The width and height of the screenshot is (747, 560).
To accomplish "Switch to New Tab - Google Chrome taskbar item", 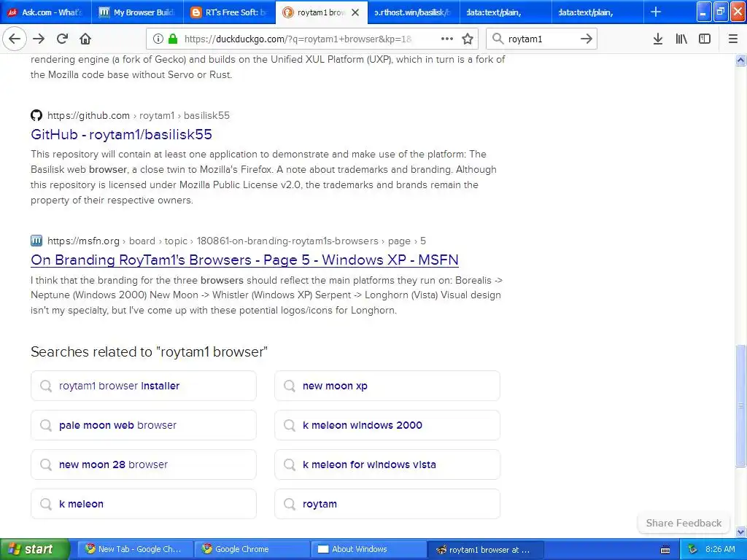I will (135, 549).
